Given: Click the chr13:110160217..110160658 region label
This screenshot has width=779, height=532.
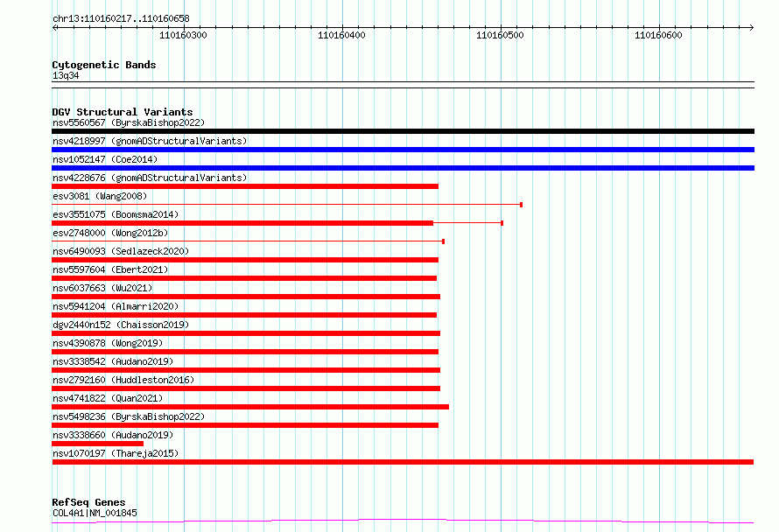Looking at the screenshot, I should pos(121,19).
